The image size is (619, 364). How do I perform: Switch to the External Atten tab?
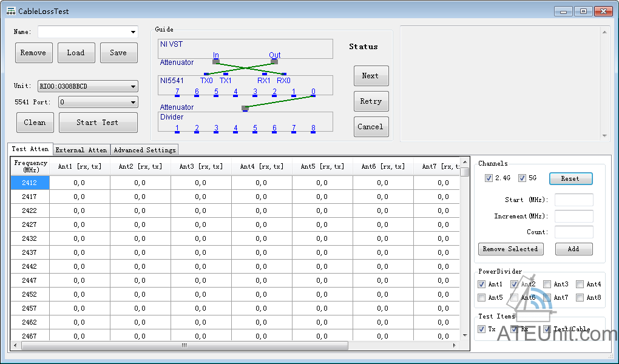click(81, 150)
